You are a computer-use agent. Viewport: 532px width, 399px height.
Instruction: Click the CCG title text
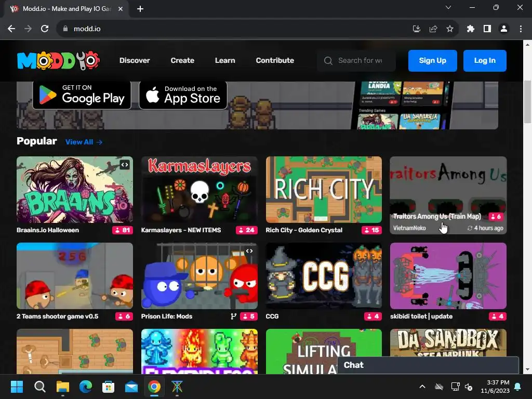[272, 316]
